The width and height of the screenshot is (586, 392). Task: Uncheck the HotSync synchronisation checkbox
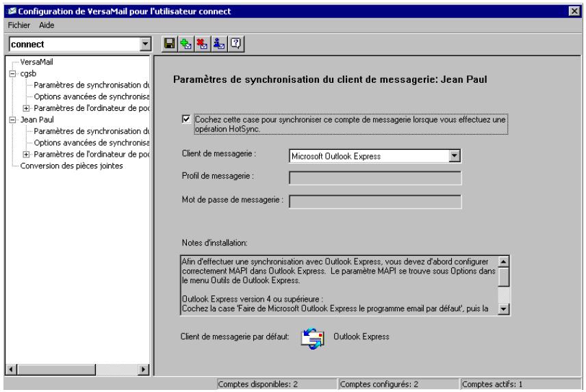[186, 119]
